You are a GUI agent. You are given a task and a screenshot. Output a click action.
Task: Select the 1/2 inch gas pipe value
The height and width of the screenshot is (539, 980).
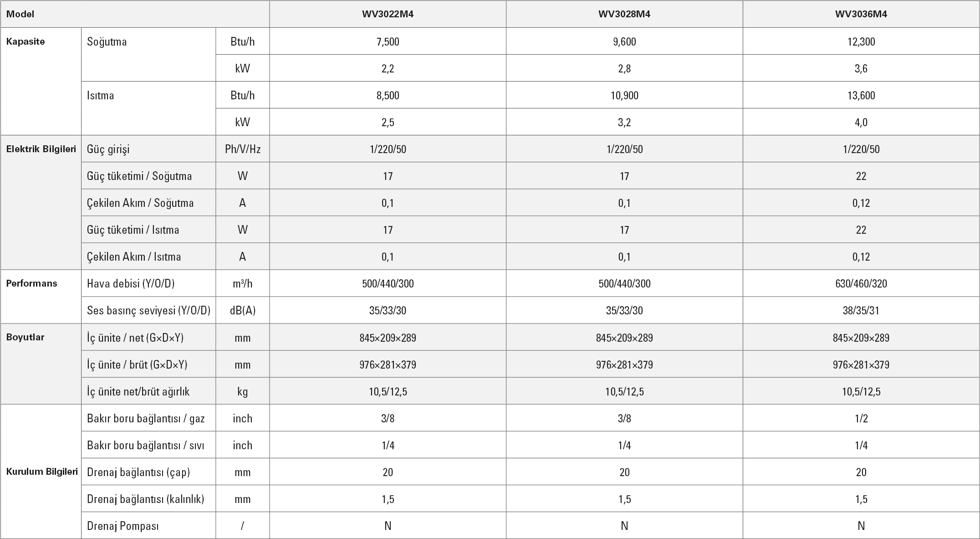[861, 418]
